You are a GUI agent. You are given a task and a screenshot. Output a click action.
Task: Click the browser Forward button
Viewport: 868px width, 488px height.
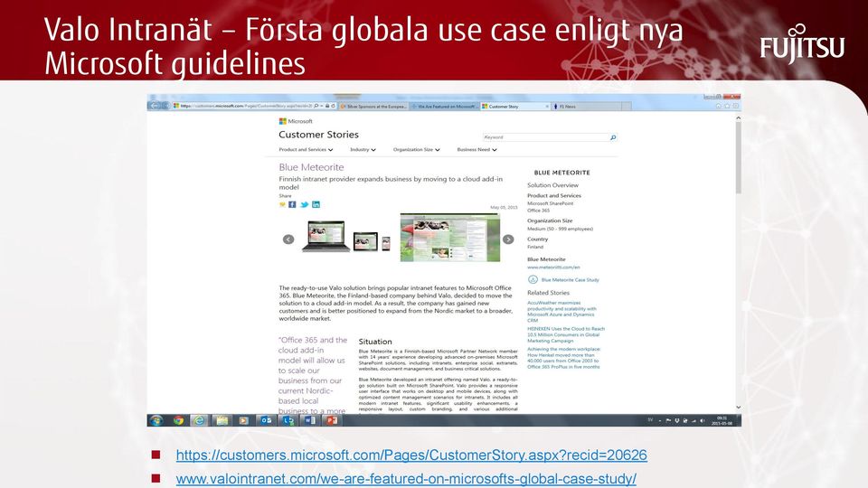click(165, 106)
